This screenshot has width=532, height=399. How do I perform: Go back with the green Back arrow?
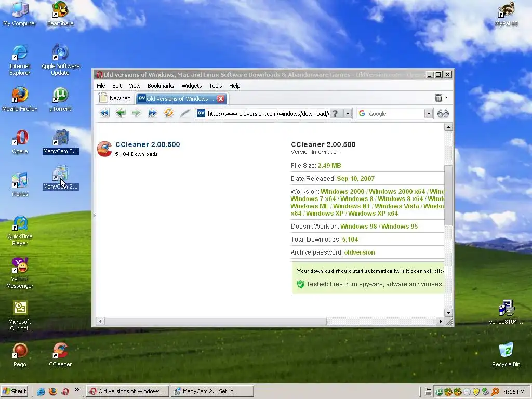(x=121, y=113)
